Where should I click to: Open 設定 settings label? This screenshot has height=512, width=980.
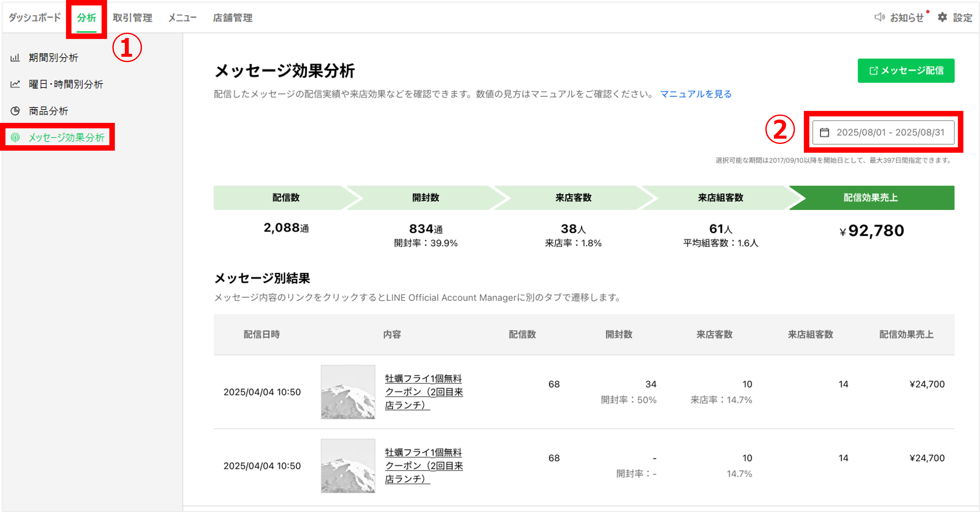tap(963, 17)
